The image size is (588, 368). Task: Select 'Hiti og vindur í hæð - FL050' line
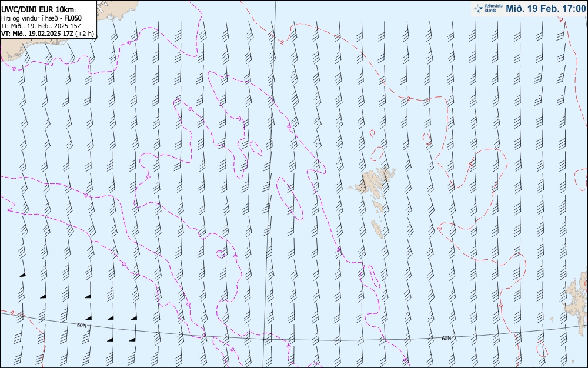[x=41, y=18]
